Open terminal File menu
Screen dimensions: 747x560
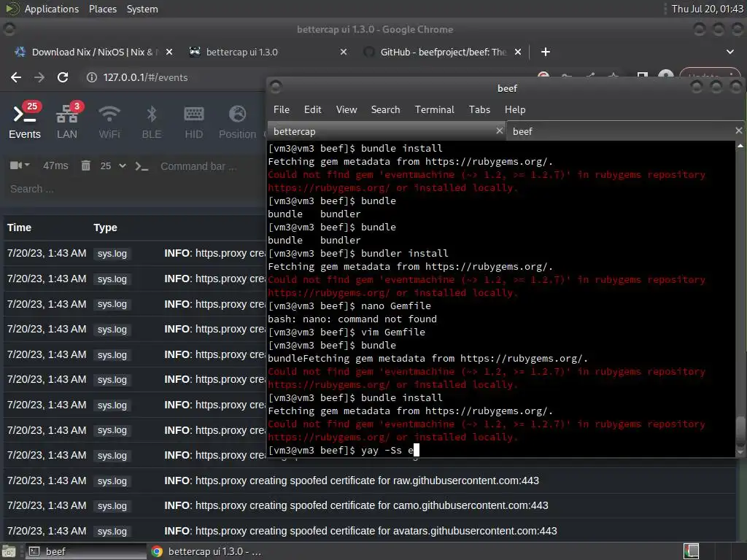pos(282,109)
